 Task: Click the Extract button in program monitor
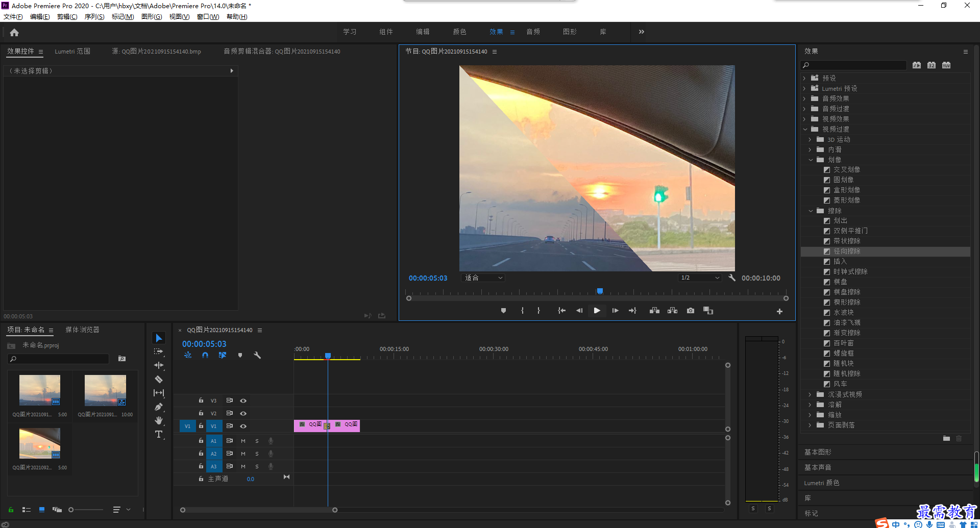(673, 311)
